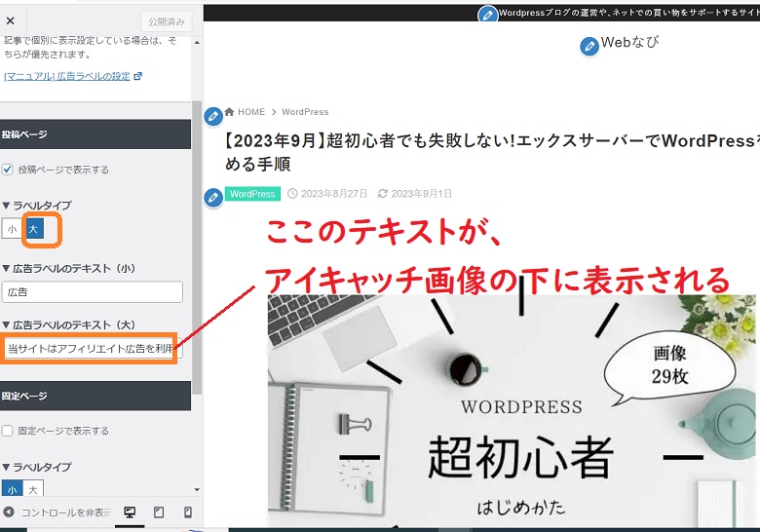
Task: Click the home icon in the breadcrumb
Action: (229, 112)
